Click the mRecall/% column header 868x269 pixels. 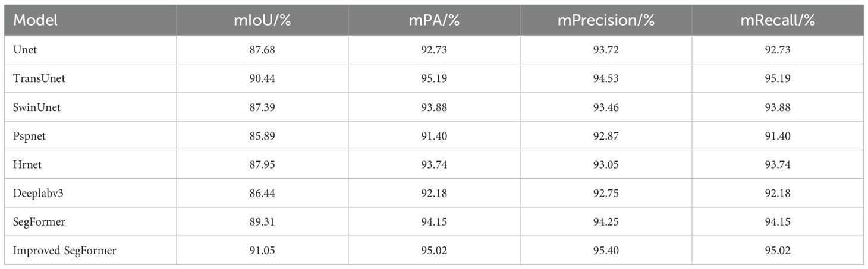click(x=778, y=21)
